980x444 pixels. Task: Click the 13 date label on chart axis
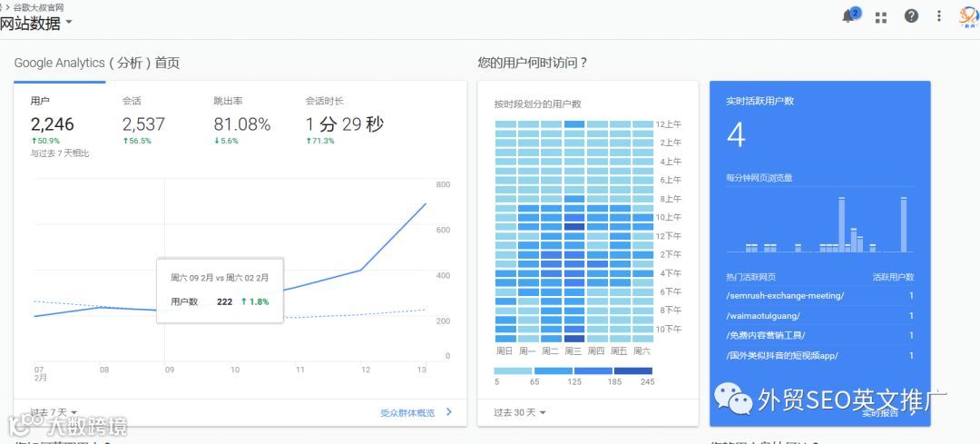(x=421, y=370)
